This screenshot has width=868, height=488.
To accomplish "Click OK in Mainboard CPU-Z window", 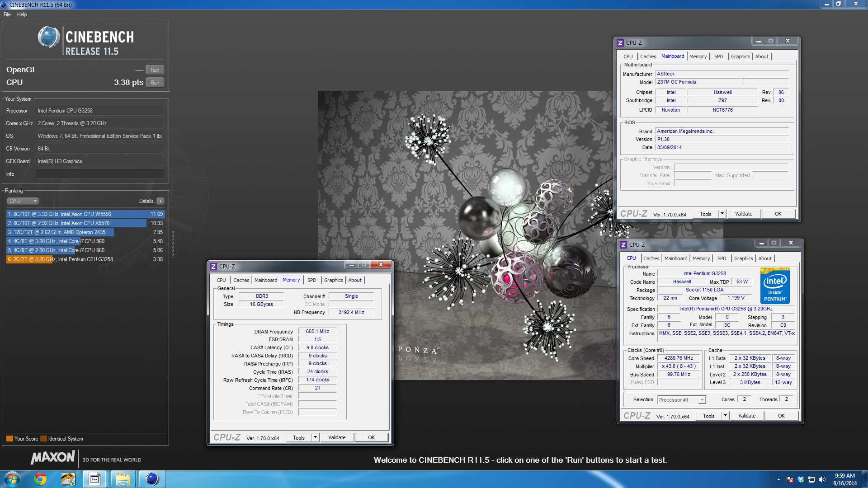I will [x=778, y=214].
